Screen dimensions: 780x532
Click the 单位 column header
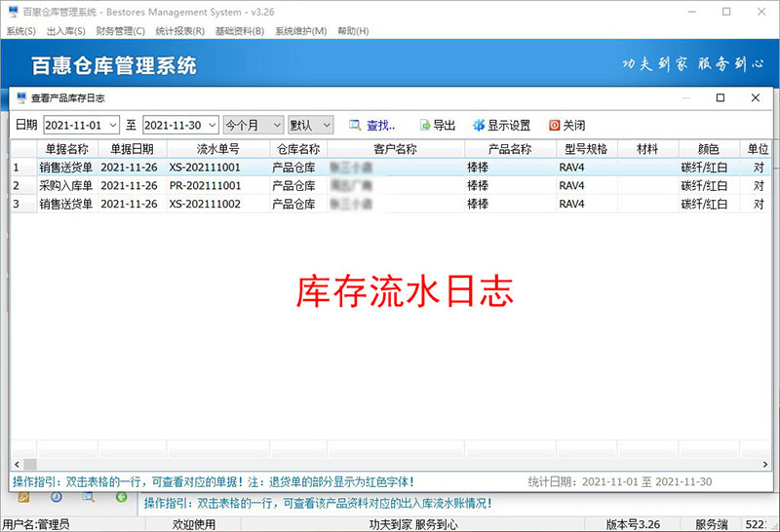point(757,149)
